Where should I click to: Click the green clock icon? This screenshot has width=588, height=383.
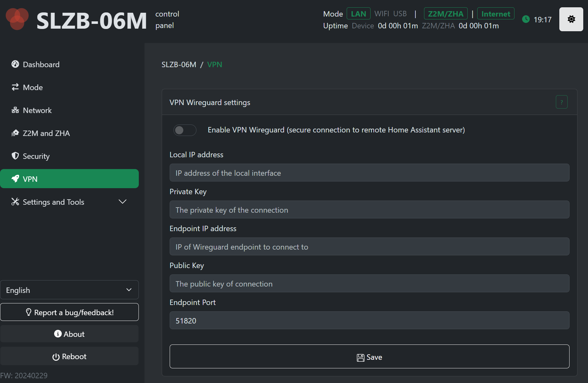(x=526, y=19)
